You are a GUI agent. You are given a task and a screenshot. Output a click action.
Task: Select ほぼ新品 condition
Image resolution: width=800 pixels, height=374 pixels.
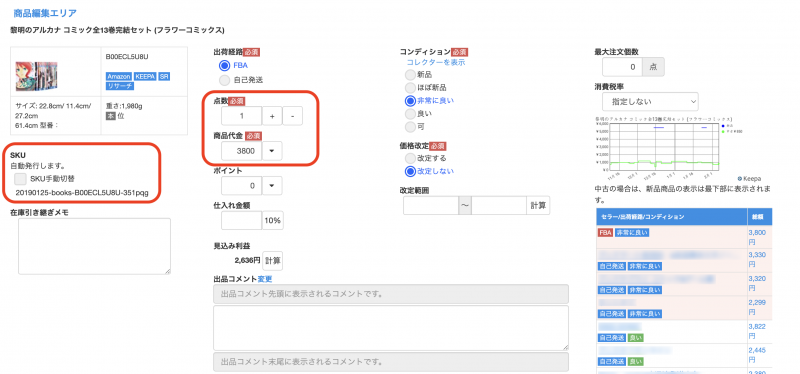pos(410,88)
